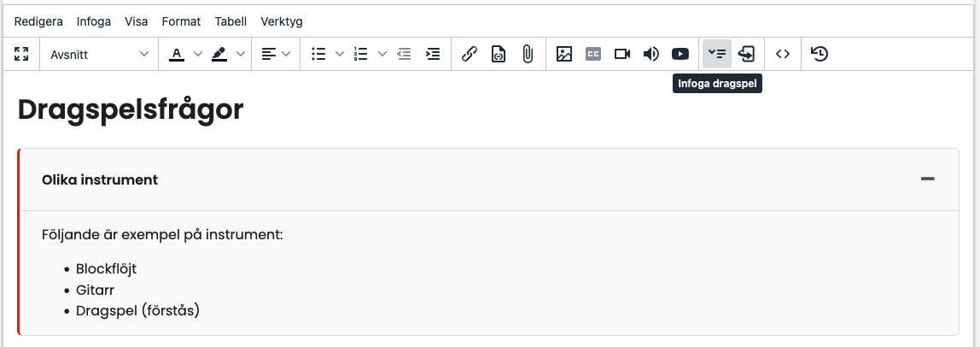
Task: Attach a file with the paperclip icon
Action: (528, 54)
